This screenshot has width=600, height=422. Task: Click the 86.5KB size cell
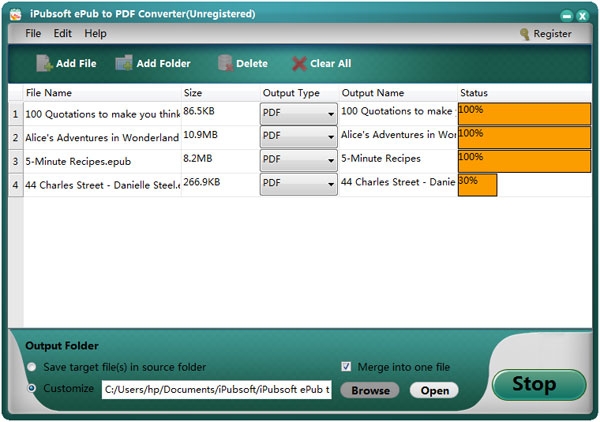pos(221,114)
